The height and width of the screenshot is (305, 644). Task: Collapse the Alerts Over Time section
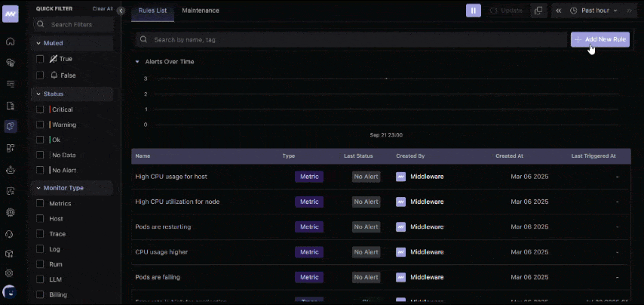(x=137, y=62)
